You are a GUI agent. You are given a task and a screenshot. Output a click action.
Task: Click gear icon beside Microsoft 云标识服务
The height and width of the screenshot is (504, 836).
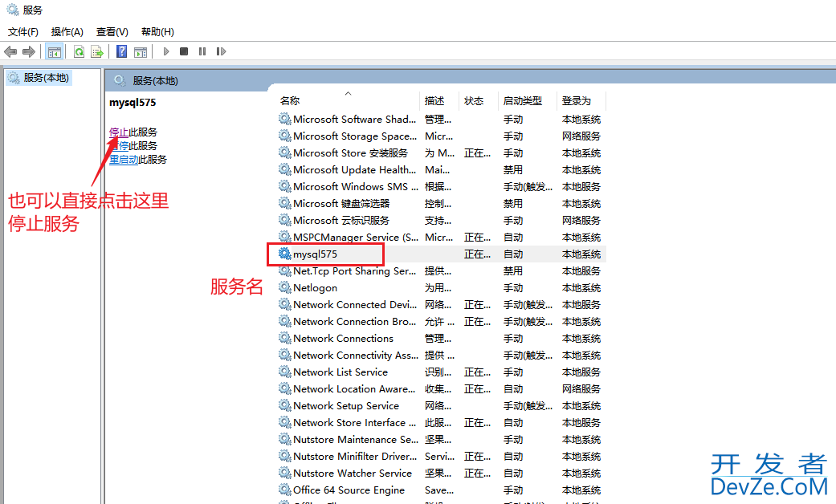point(285,220)
